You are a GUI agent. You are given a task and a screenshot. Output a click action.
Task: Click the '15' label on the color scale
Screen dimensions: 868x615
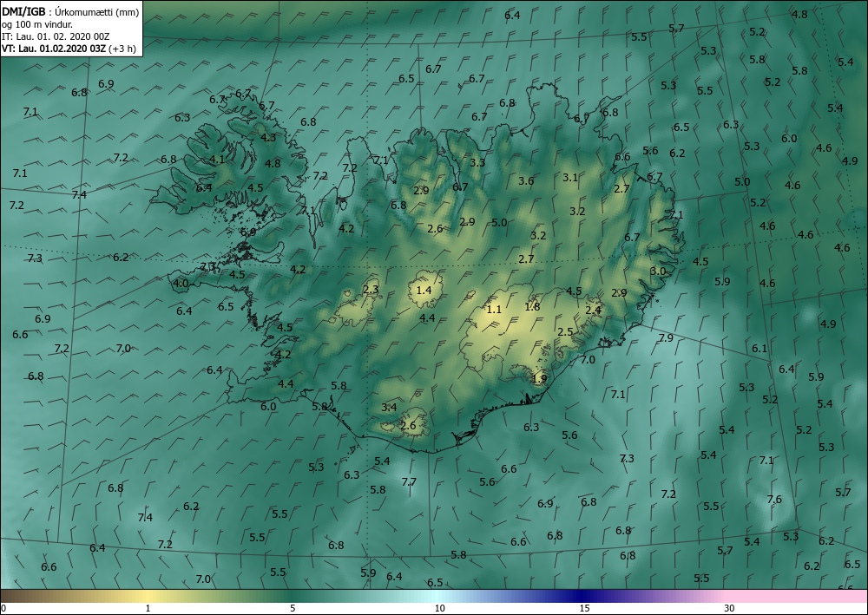point(584,608)
